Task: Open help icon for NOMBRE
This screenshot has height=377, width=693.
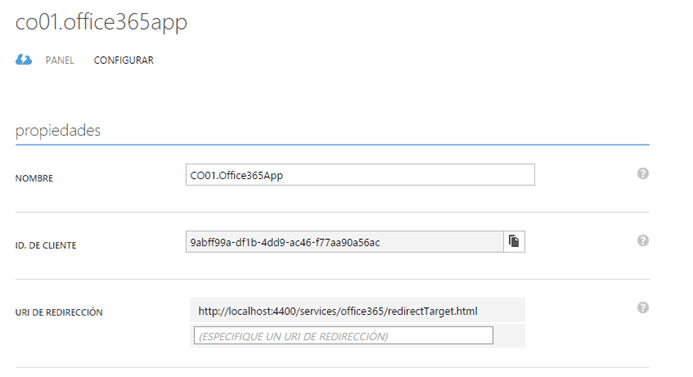Action: point(643,174)
